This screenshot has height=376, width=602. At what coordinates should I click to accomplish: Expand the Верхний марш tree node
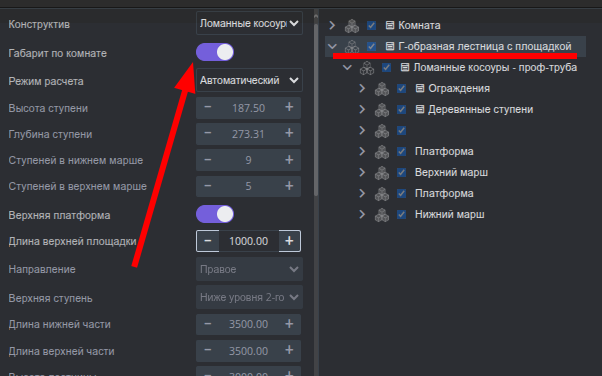(x=362, y=172)
